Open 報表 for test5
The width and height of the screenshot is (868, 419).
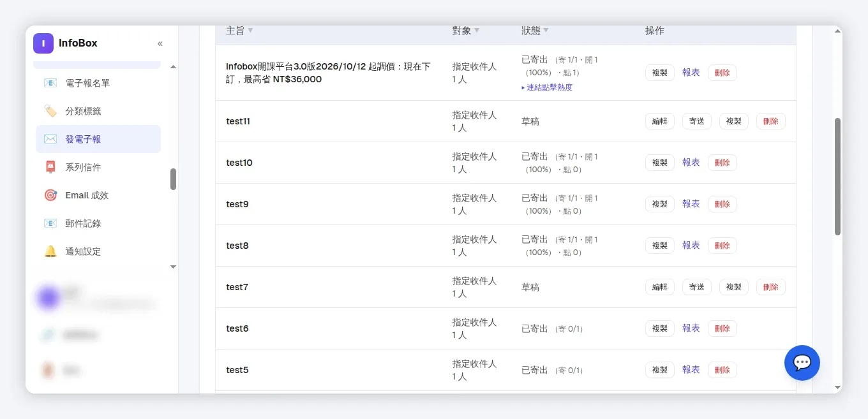coord(691,370)
